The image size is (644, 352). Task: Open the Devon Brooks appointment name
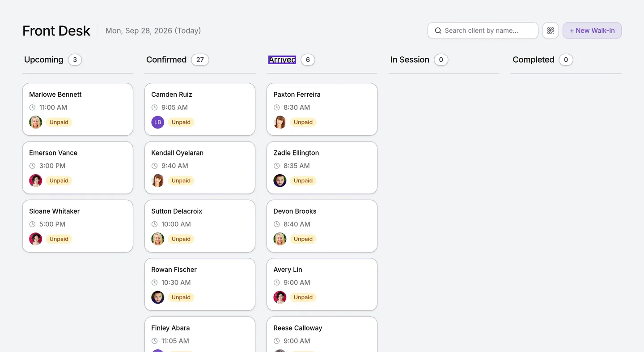click(295, 211)
